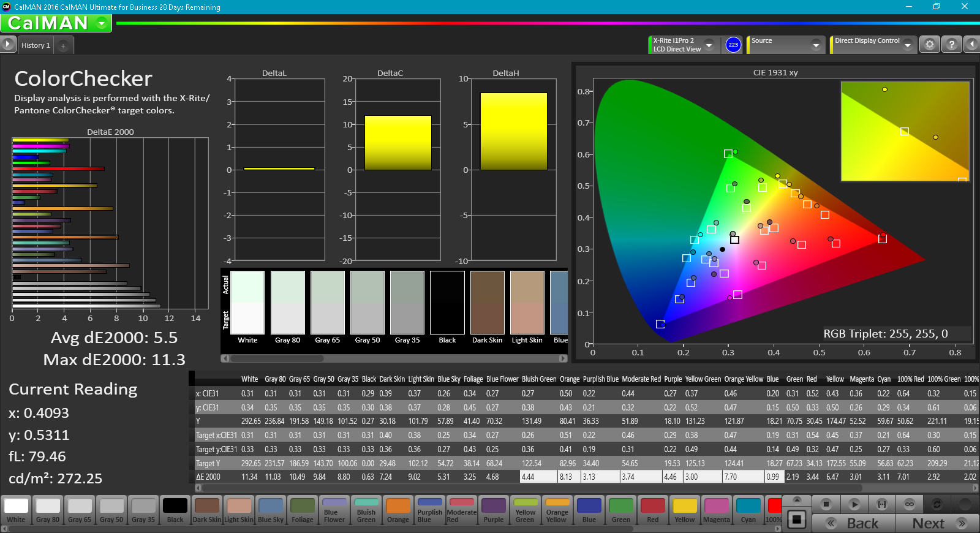The image size is (980, 533).
Task: Add a new history tab
Action: [63, 45]
